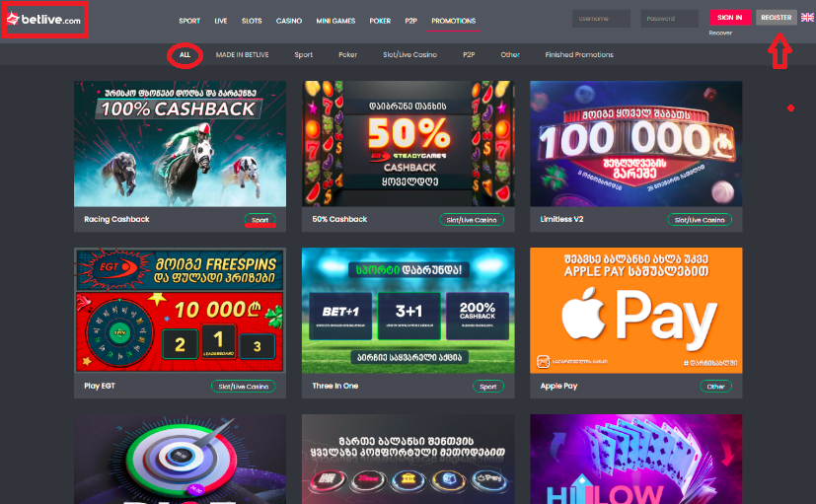Open the Racing Cashback promotion image
The height and width of the screenshot is (504, 816).
click(x=180, y=144)
